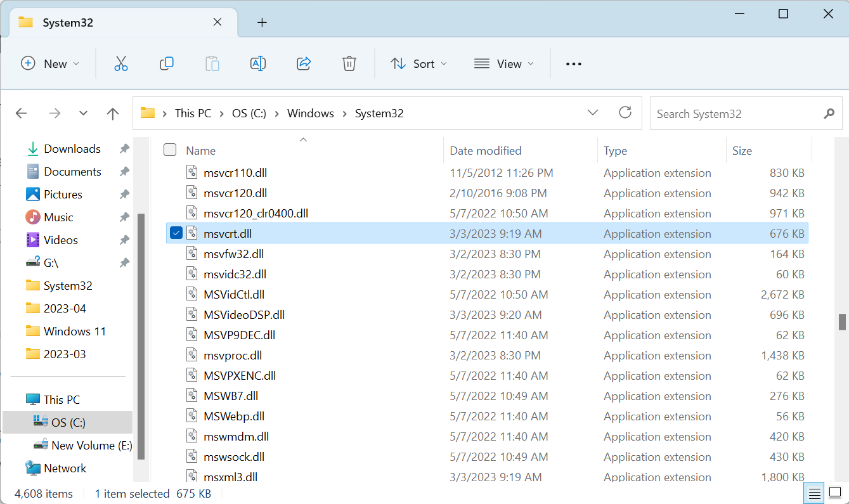Open the address bar history dropdown
Screen dimensions: 849x504
coord(592,112)
